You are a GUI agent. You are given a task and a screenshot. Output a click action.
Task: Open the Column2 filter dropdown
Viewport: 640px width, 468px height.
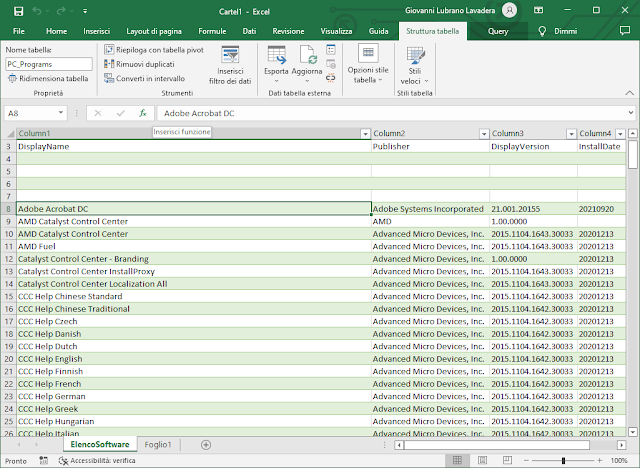484,134
